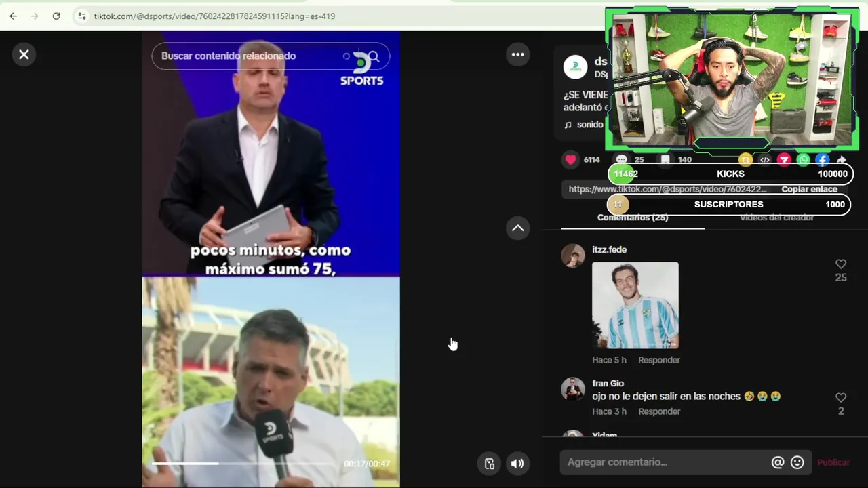Save video with bookmark icon

point(665,159)
